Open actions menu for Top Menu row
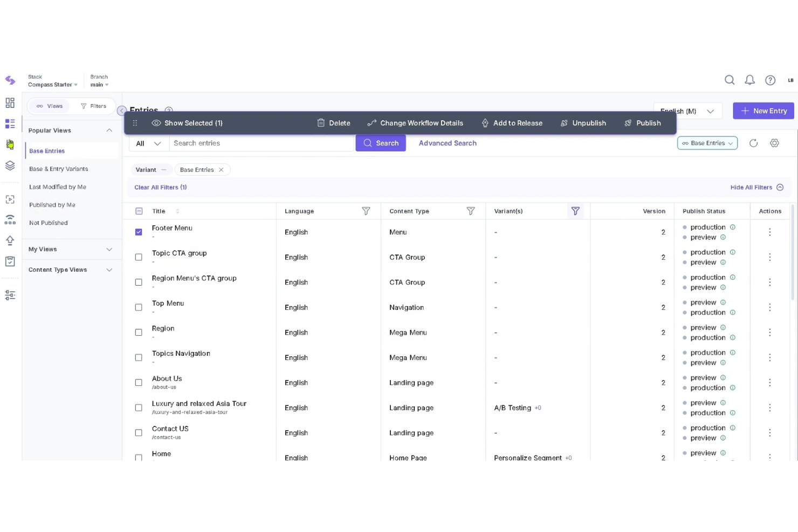The image size is (798, 532). click(770, 307)
